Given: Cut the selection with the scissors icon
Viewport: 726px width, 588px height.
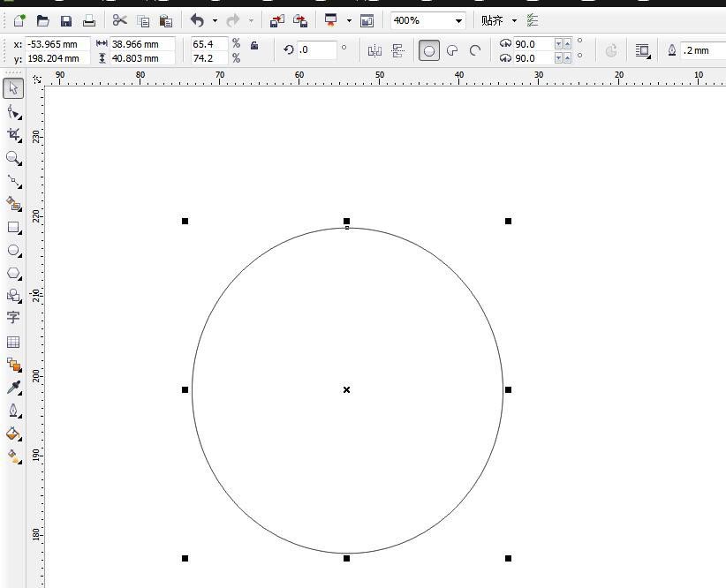Looking at the screenshot, I should click(x=120, y=20).
